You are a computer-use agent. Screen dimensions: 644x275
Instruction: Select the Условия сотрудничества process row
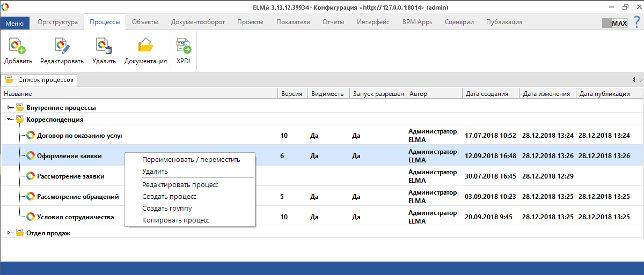(x=75, y=217)
